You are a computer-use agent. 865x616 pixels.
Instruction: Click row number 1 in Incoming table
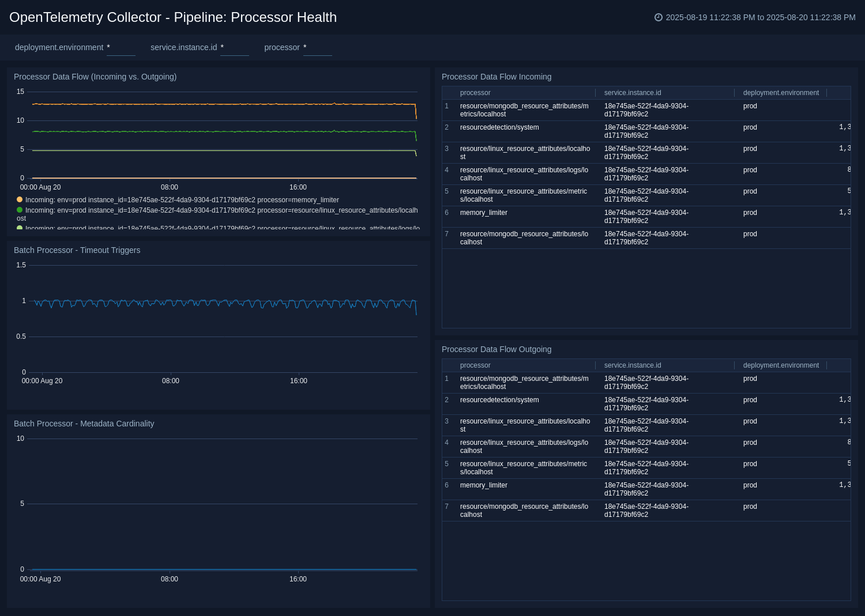446,106
